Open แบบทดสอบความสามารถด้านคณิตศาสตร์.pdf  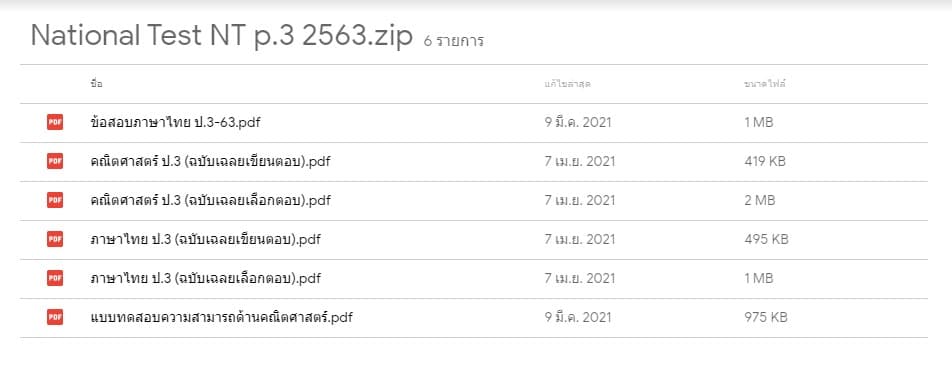tap(221, 317)
